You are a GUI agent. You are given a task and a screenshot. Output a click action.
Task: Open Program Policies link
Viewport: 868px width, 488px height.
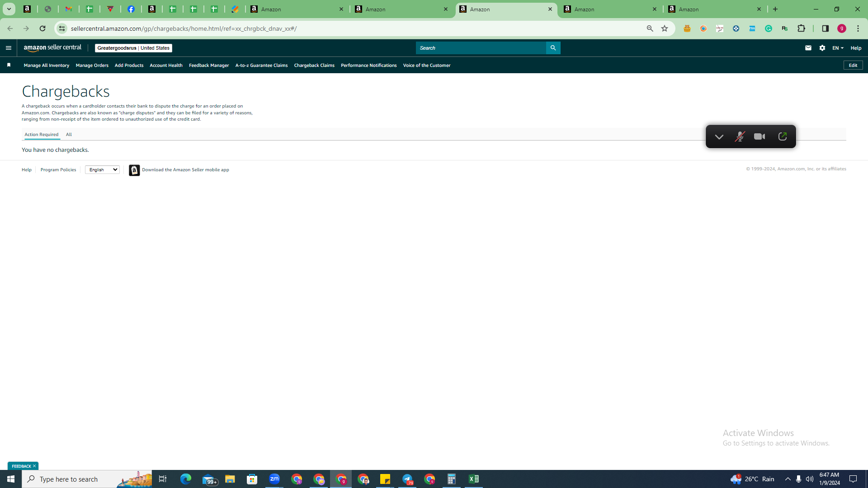(x=58, y=170)
